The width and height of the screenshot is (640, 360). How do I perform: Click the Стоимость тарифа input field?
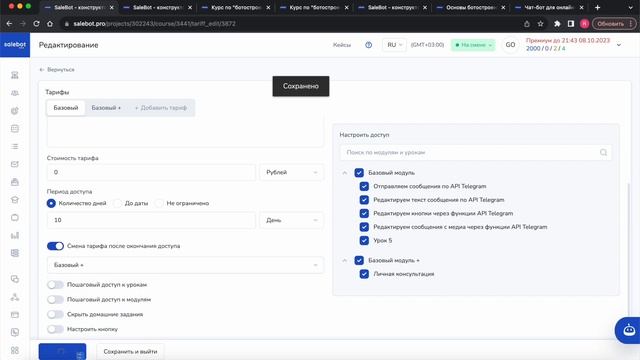151,172
